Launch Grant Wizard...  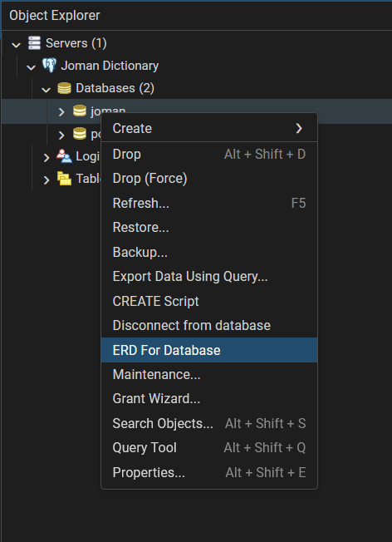(209, 398)
